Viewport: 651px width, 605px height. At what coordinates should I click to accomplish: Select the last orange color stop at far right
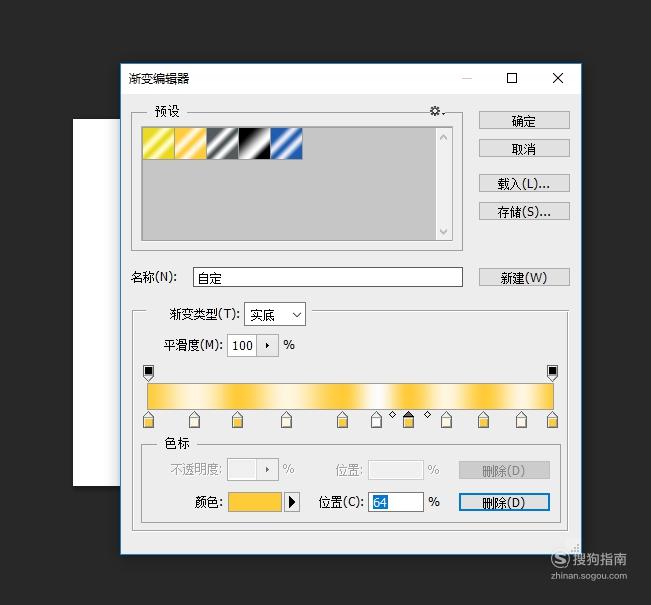coord(552,420)
